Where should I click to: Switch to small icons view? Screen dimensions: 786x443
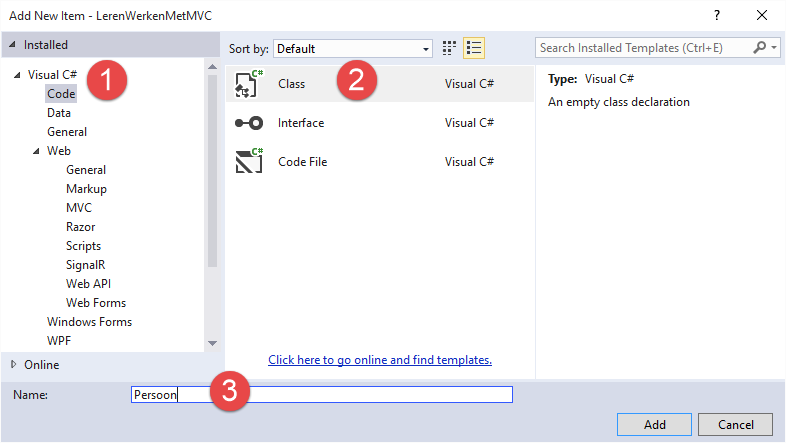(450, 48)
